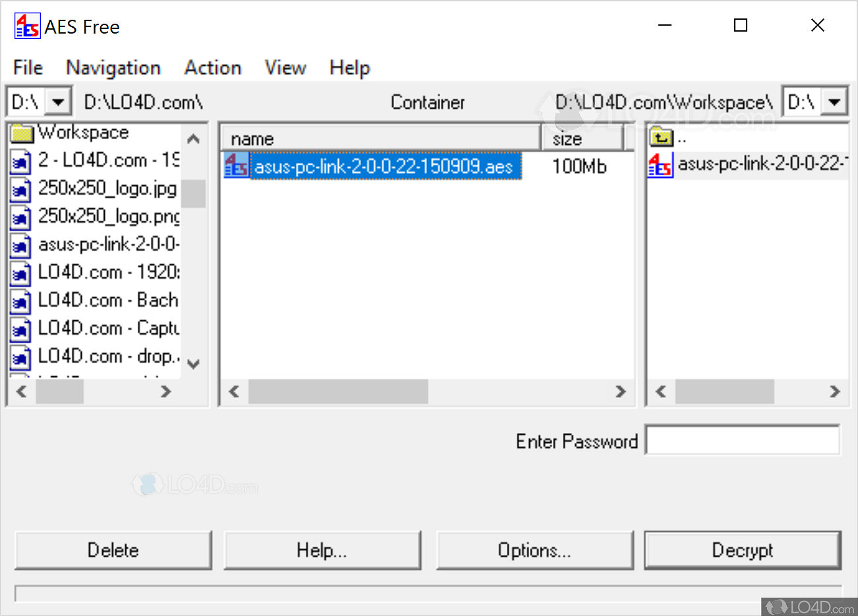
Task: Select LO4D.com - drop file name
Action: point(109,356)
